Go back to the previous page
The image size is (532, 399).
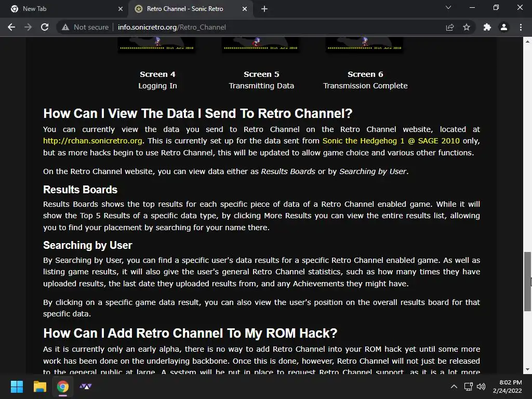11,27
